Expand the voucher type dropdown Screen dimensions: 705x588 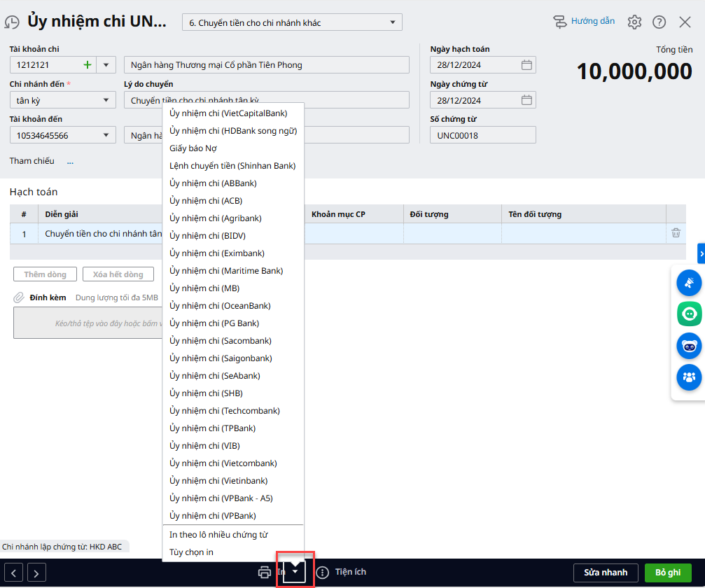393,22
